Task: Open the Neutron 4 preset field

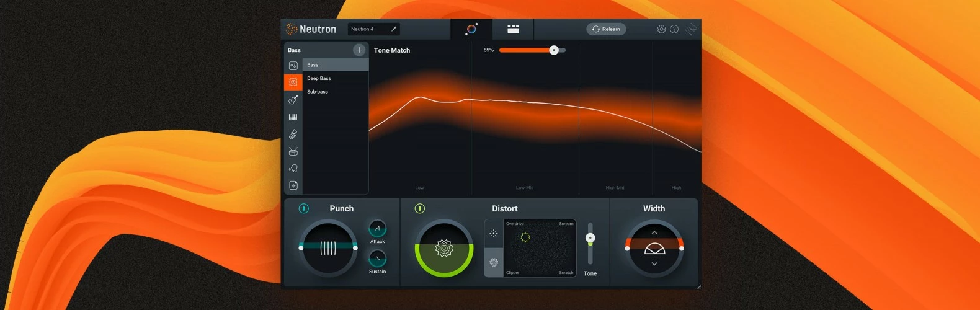Action: point(368,29)
